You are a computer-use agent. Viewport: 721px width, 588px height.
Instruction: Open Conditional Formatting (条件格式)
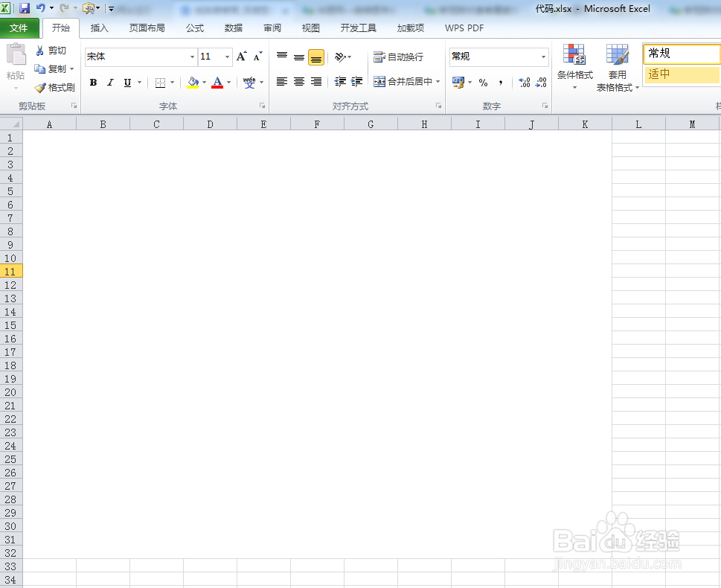[574, 67]
